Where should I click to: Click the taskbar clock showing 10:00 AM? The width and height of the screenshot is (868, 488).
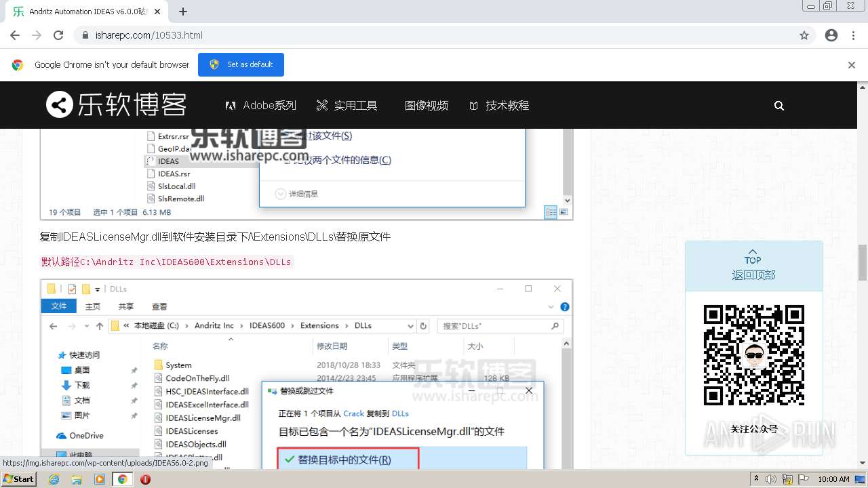click(x=833, y=479)
